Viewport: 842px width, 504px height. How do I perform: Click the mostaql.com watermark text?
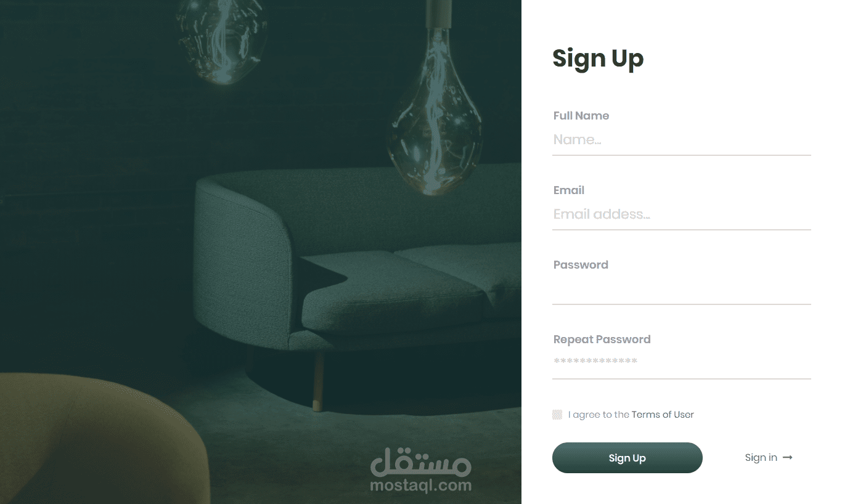click(421, 486)
